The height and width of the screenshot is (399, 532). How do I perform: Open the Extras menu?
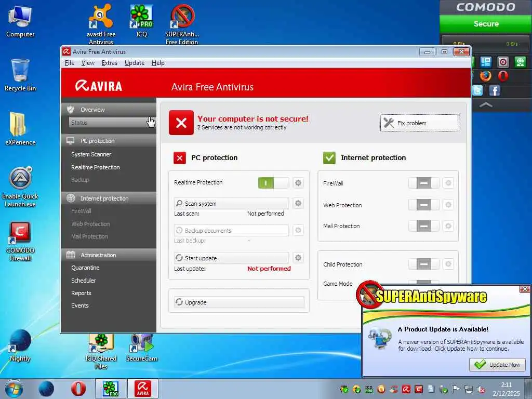(109, 63)
